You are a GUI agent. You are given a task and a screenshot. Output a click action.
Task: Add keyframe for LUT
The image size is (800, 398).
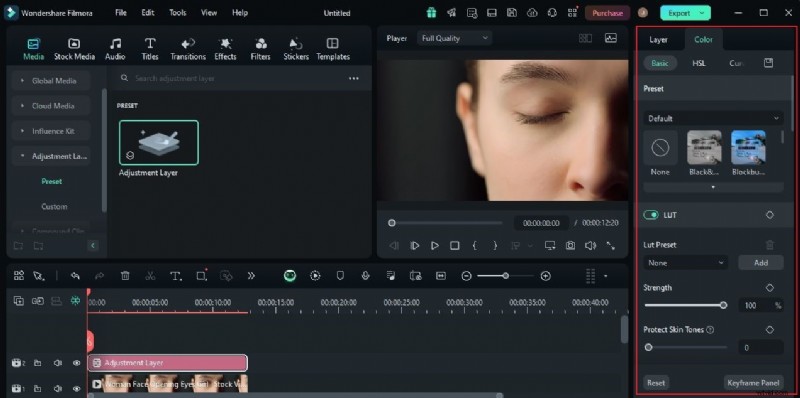pos(770,215)
